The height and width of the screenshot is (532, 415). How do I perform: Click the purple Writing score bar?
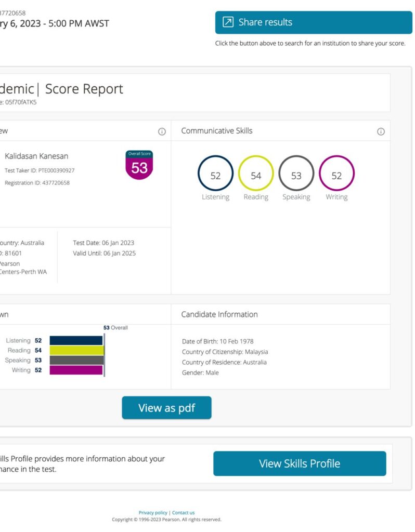pos(76,370)
